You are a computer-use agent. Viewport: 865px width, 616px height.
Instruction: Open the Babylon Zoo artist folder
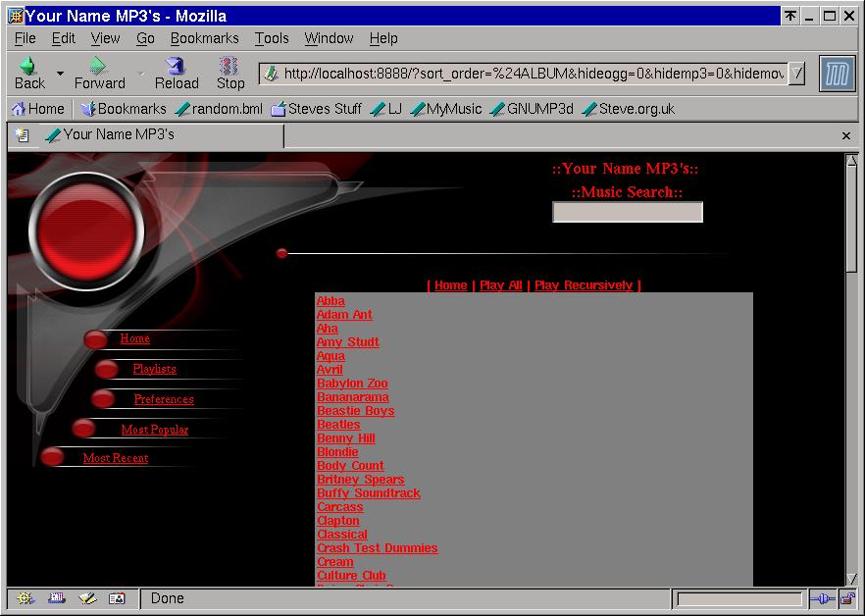(352, 384)
